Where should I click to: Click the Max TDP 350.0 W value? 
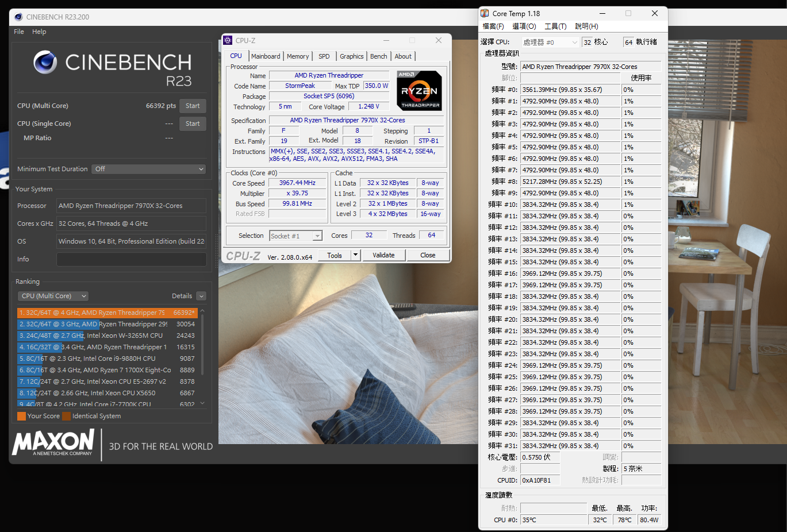point(377,86)
